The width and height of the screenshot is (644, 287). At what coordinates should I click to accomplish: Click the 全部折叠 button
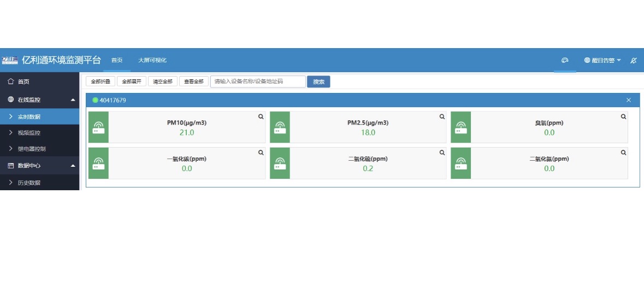[x=101, y=81]
